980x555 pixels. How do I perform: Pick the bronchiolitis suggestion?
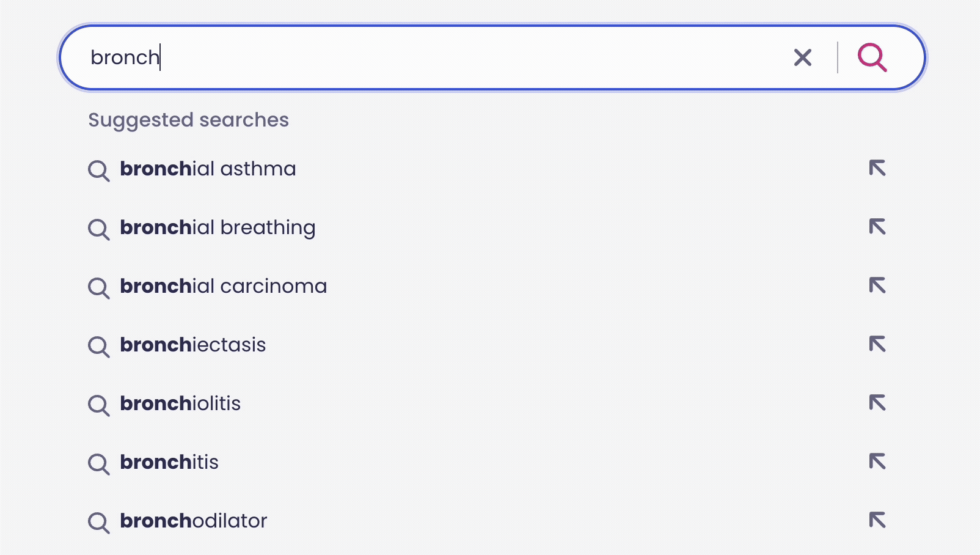[x=180, y=403]
